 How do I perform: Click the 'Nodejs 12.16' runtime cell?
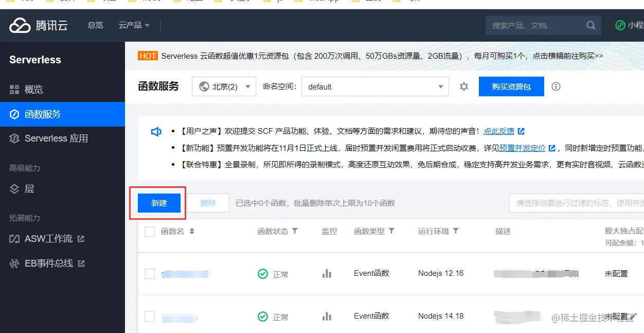pos(441,273)
